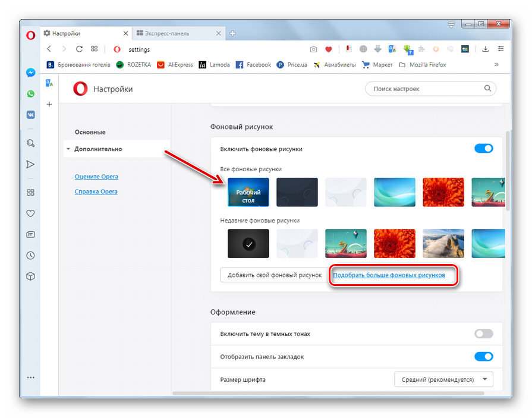Viewport: 532px width, 418px height.
Task: Select the red flower wallpaper thumbnail
Action: click(443, 192)
